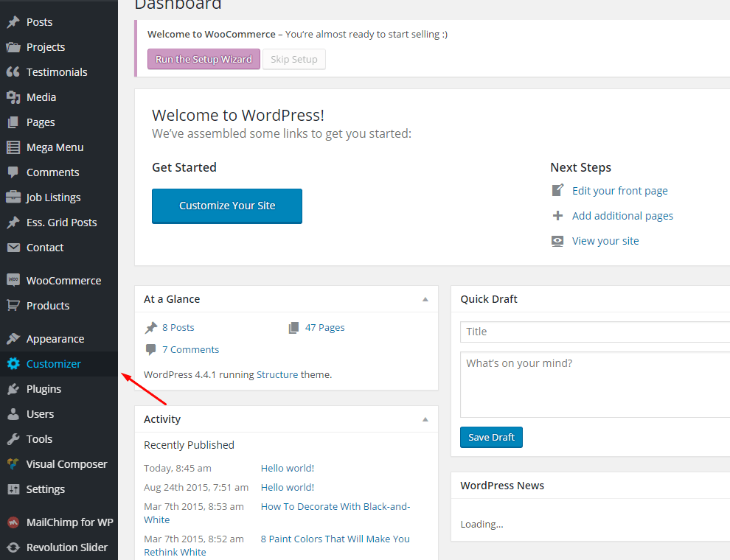Open How To Decorate With Black-and-White post
This screenshot has width=730, height=560.
pos(336,506)
